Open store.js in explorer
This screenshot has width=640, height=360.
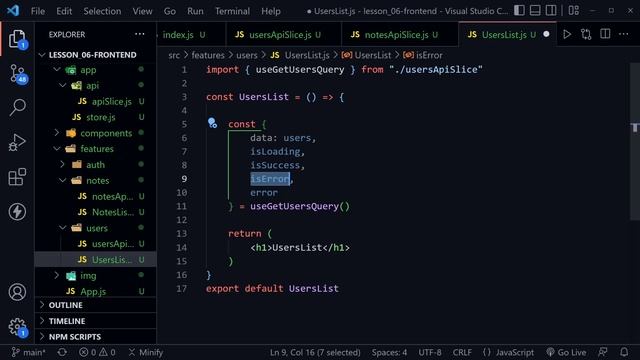96,117
